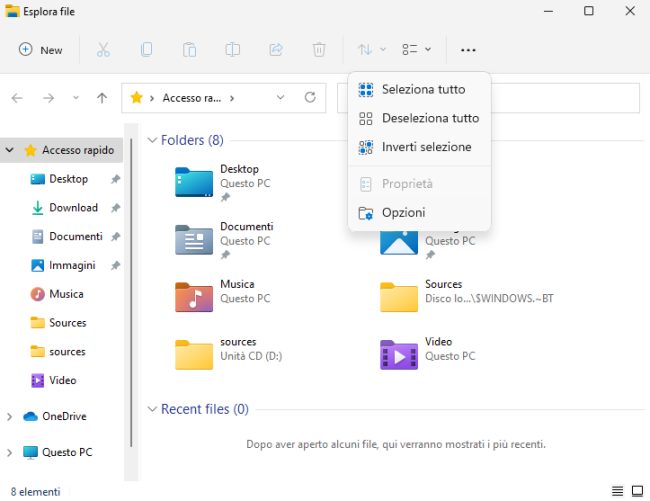Switch to details view icon
This screenshot has width=650, height=501.
point(617,491)
